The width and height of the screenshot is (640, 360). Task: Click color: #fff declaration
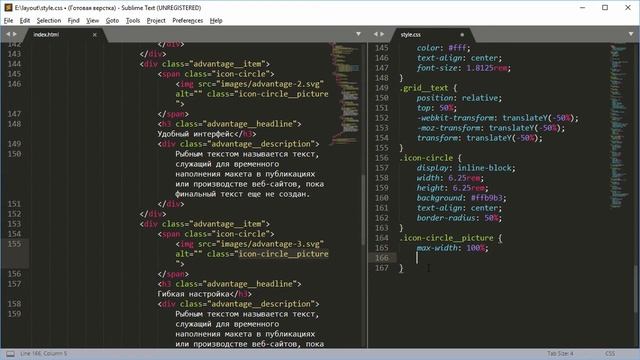(444, 48)
